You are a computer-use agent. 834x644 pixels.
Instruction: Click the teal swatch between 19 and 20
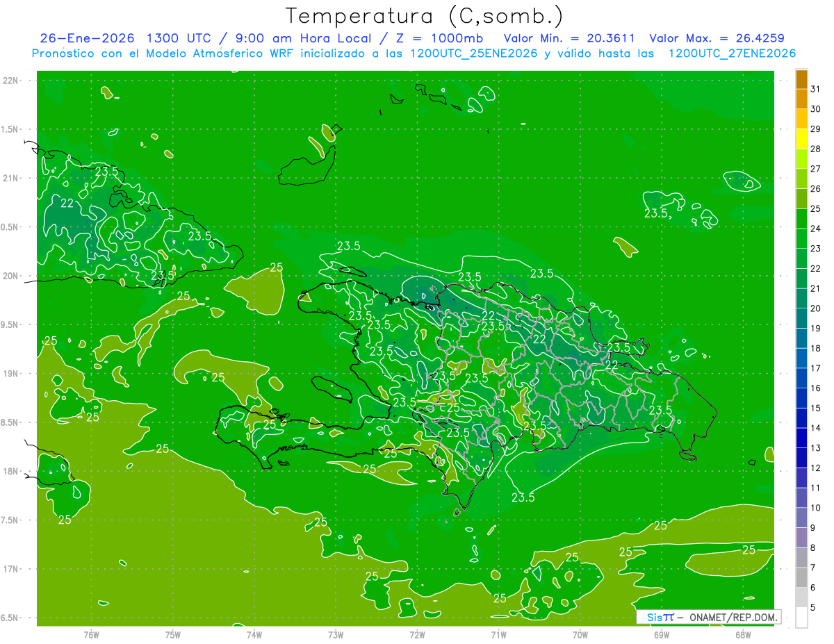pos(801,318)
